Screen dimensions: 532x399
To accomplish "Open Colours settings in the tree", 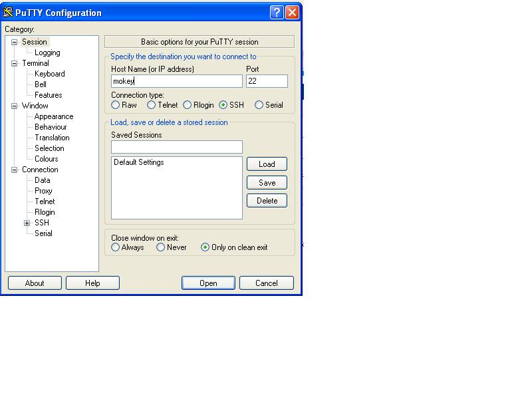I will pyautogui.click(x=46, y=159).
